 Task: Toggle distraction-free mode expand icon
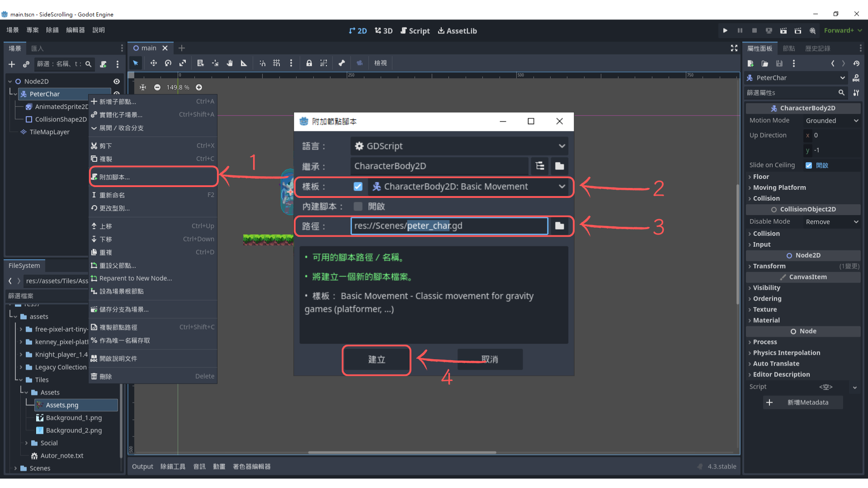pyautogui.click(x=734, y=48)
